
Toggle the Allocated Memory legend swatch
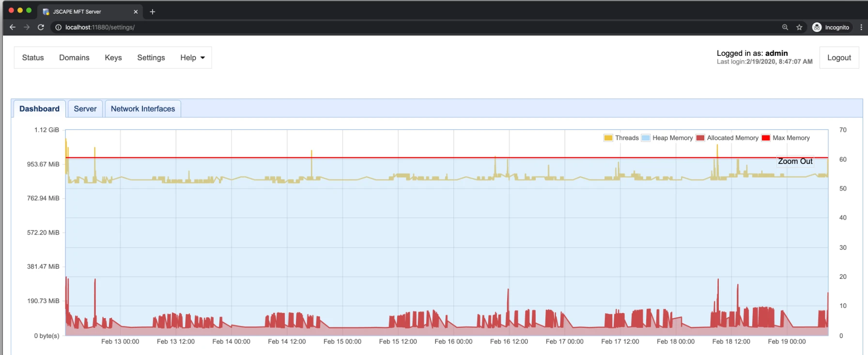(700, 138)
